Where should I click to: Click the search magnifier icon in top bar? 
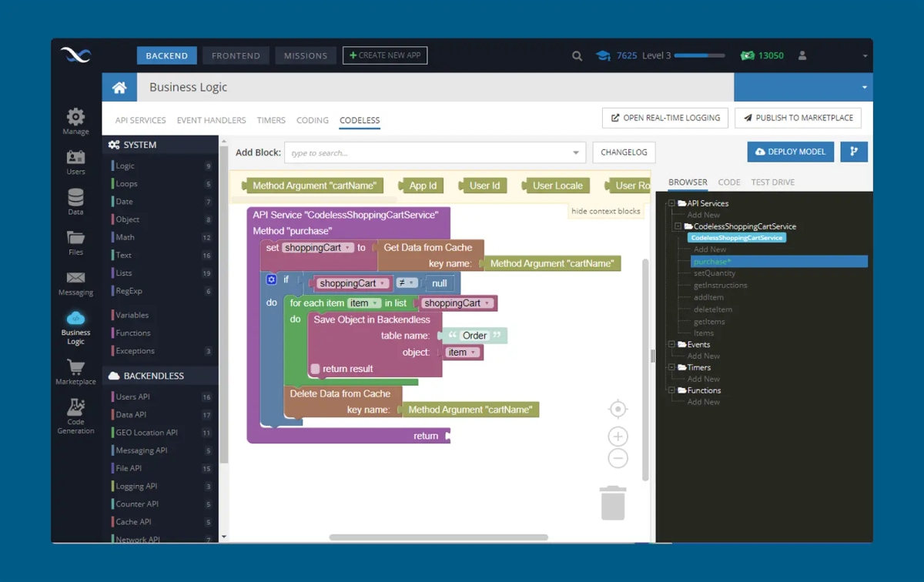coord(577,55)
